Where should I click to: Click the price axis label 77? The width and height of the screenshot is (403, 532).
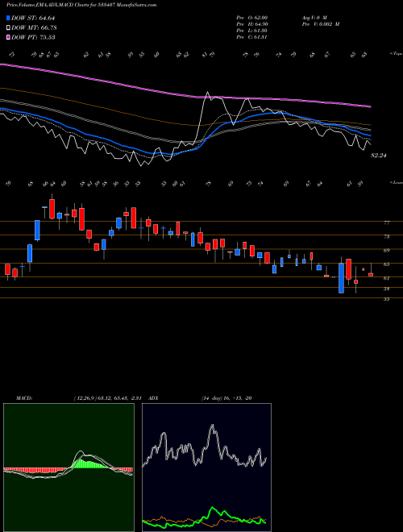tap(387, 223)
